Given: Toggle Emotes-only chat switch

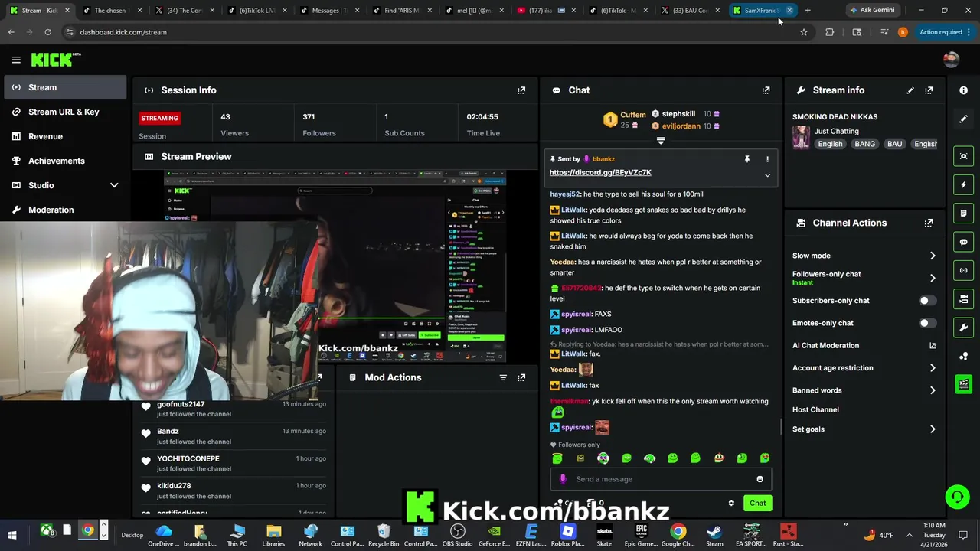Looking at the screenshot, I should tap(927, 323).
